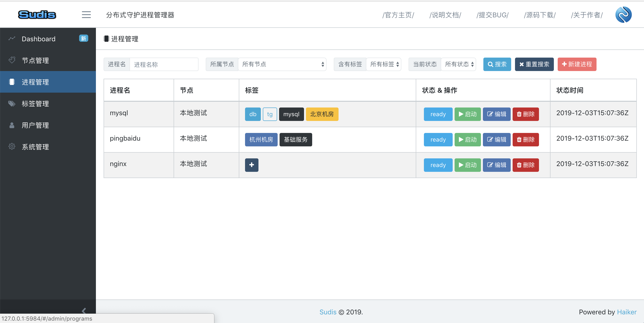Toggle the hamburger sidebar menu icon
Viewport: 644px width, 323px height.
pos(86,15)
